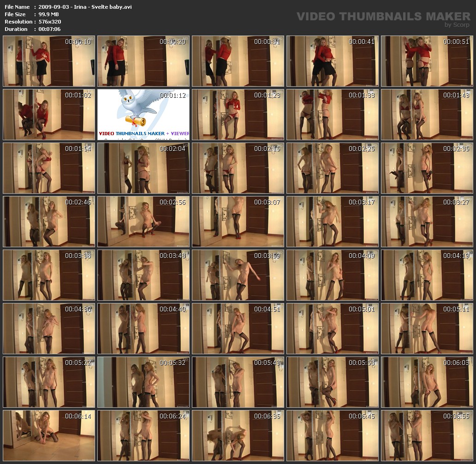This screenshot has height=464, width=476.
Task: Click the 00:04:40 timestamp label
Action: (x=173, y=309)
